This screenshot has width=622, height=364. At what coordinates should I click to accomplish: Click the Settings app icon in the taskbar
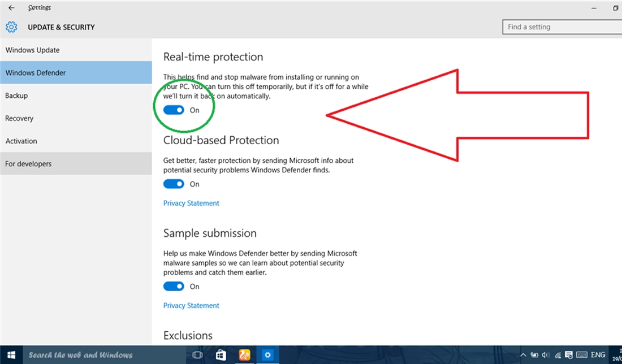click(268, 355)
